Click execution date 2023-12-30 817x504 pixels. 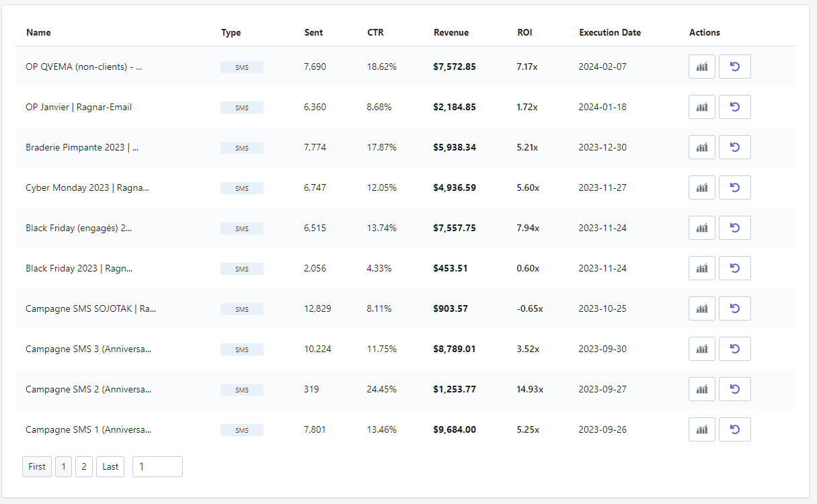[602, 147]
